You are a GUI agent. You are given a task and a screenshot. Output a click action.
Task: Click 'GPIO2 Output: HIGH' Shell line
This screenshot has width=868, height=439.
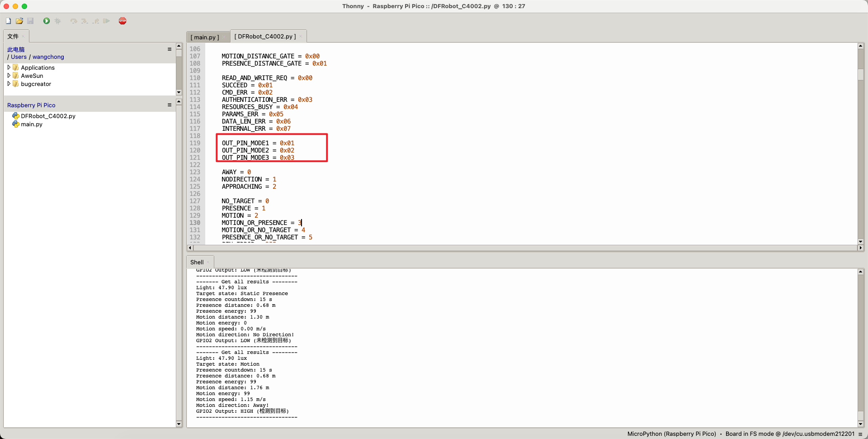coord(242,411)
